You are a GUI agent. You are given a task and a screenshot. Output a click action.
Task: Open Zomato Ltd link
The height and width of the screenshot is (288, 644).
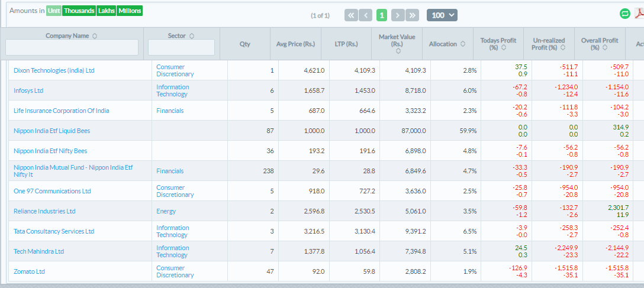[x=29, y=271]
